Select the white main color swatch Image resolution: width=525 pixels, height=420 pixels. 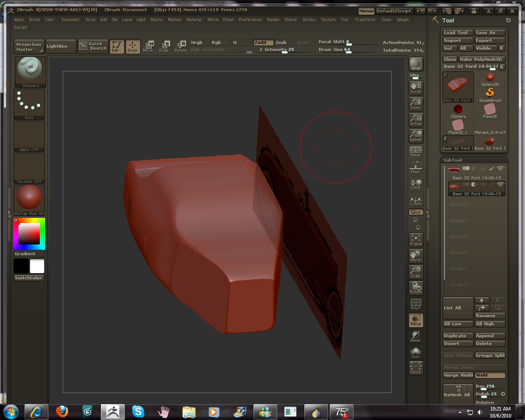tap(37, 266)
